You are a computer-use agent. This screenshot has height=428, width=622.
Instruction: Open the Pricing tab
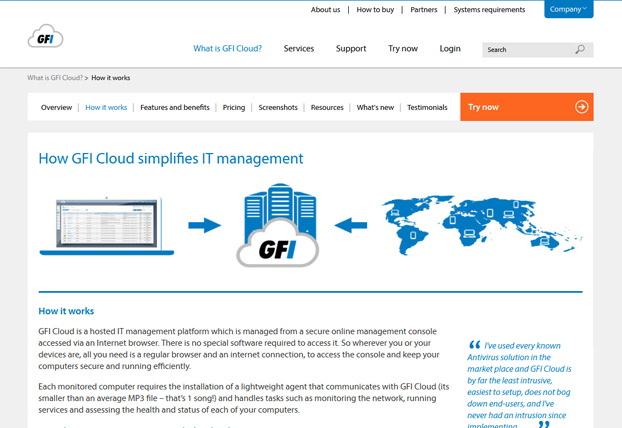click(x=234, y=107)
